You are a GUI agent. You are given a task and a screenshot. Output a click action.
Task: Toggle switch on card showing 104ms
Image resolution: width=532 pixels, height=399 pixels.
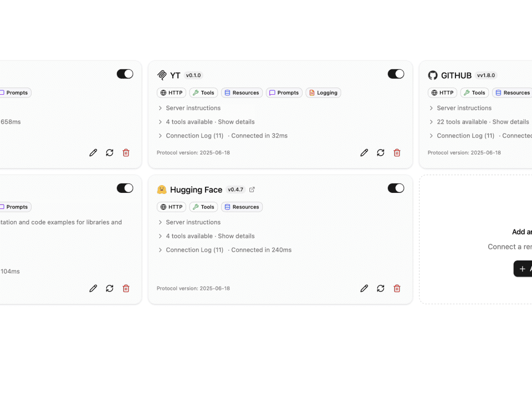[125, 188]
